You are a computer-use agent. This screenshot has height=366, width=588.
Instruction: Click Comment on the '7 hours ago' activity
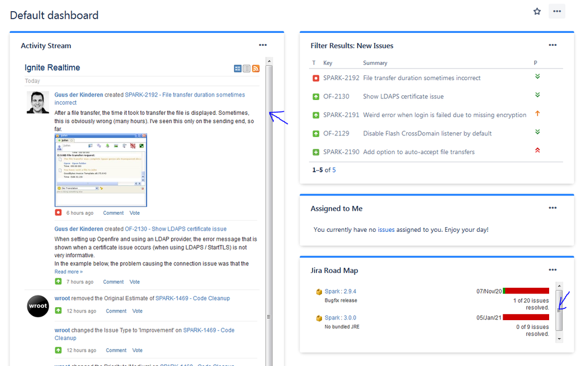click(x=113, y=282)
